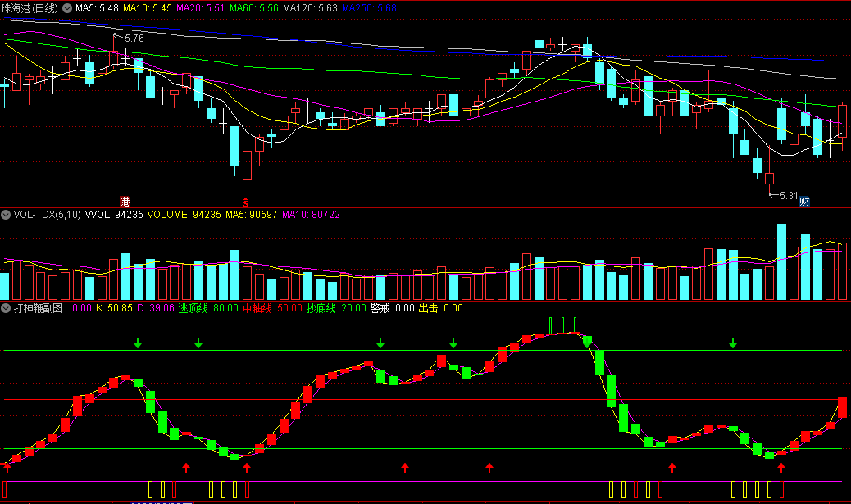851x504 pixels.
Task: Click the red 港 marker icon
Action: pyautogui.click(x=125, y=202)
